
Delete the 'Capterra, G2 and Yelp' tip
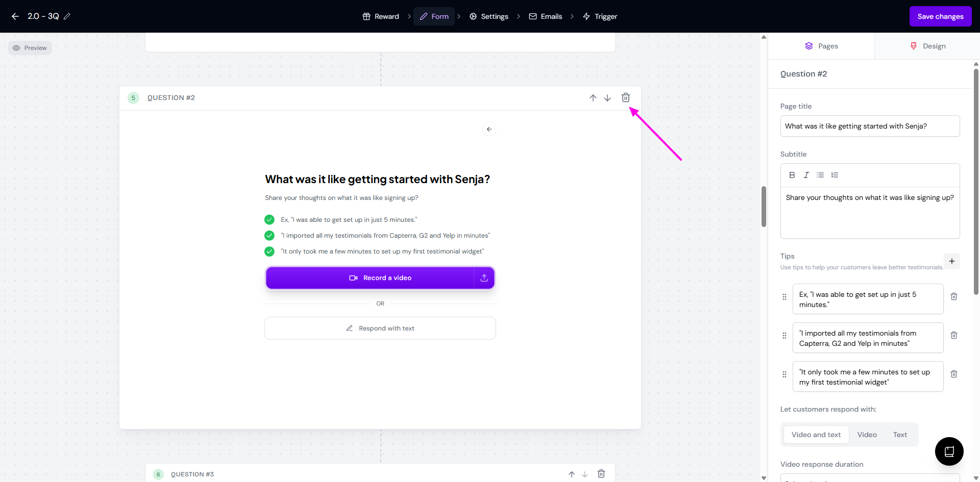point(953,335)
